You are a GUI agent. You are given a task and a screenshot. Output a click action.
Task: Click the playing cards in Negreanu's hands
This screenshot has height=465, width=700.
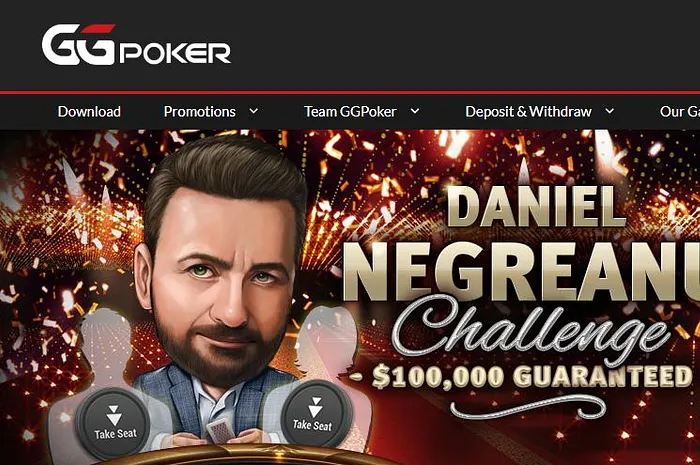220,431
